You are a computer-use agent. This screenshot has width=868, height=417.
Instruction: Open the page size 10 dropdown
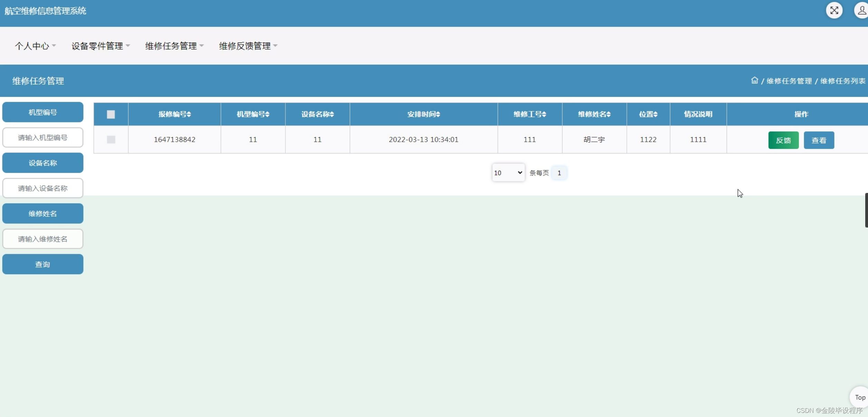508,173
